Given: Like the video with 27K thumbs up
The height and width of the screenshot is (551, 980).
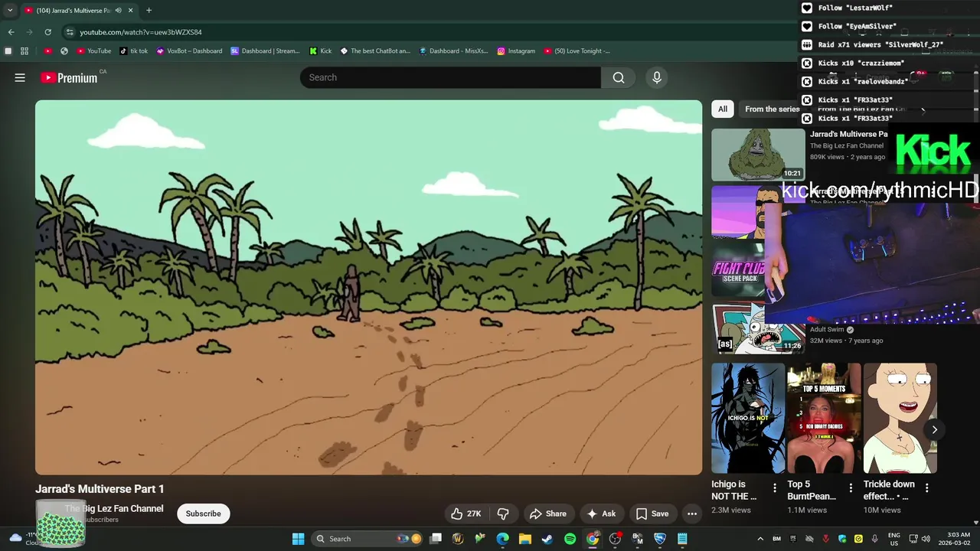Looking at the screenshot, I should 465,514.
